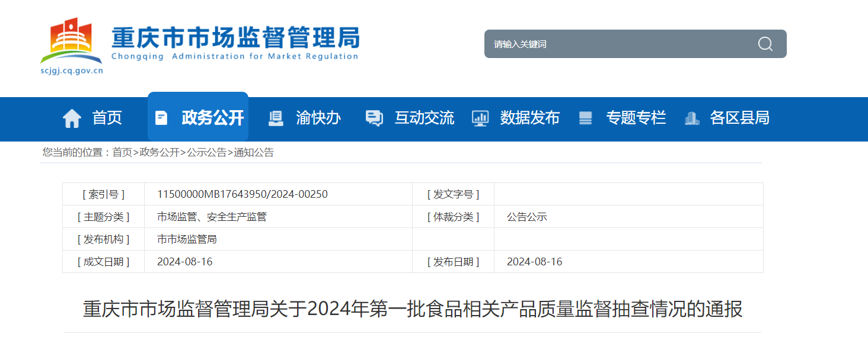Open the 各区县局 menu item
This screenshot has width=868, height=350.
[739, 118]
